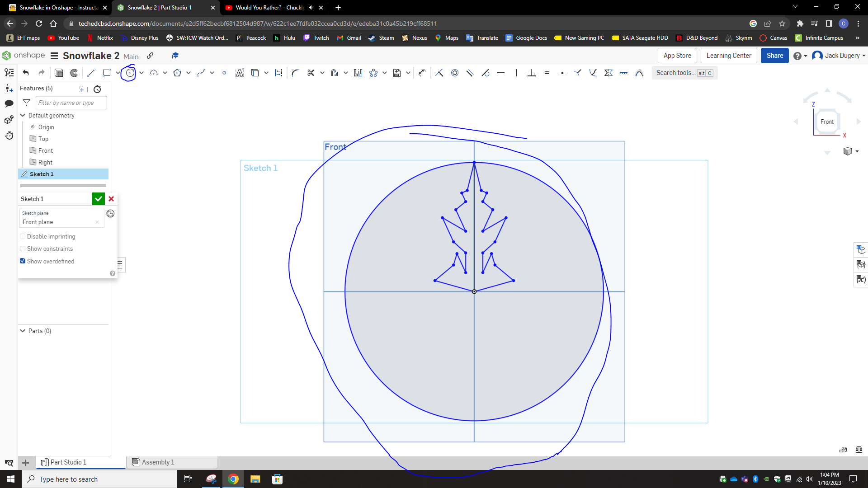This screenshot has width=868, height=488.
Task: Open the rectangle tool dropdown arrow
Action: (118, 72)
